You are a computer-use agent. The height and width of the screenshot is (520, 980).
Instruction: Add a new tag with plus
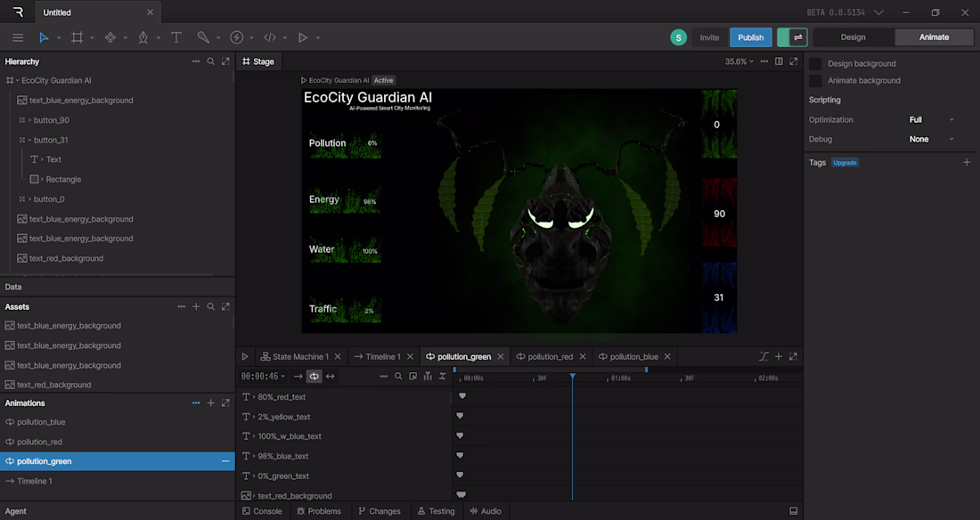click(967, 162)
